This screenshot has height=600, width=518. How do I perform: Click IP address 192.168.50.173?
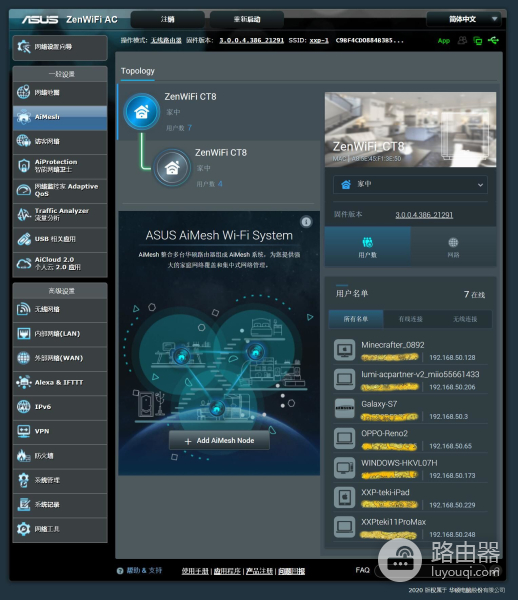[x=452, y=475]
